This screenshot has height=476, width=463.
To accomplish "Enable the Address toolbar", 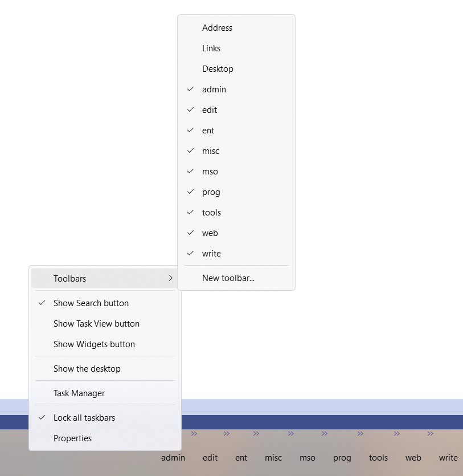I will tap(236, 28).
